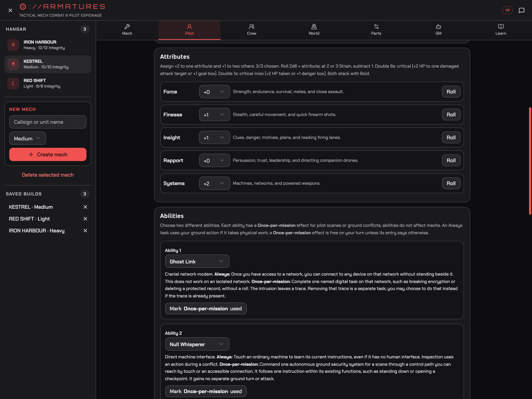The height and width of the screenshot is (399, 532).
Task: Mark Null Whisperer Once-per-mission used
Action: [206, 391]
